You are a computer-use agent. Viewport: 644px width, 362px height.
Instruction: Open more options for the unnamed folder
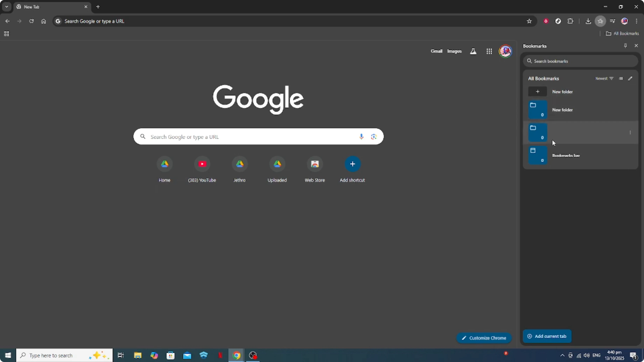(x=630, y=133)
